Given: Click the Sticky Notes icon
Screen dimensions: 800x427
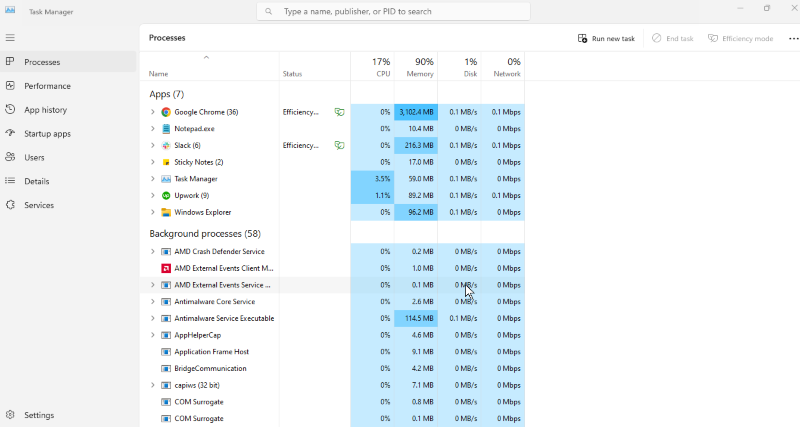Looking at the screenshot, I should [166, 162].
